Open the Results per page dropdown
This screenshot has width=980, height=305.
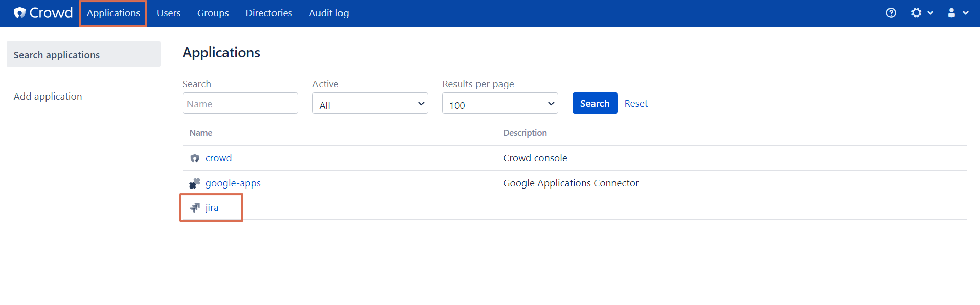pos(500,104)
